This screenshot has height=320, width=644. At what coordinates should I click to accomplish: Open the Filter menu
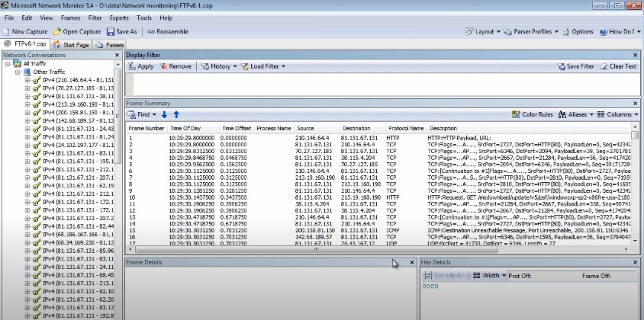[x=95, y=18]
